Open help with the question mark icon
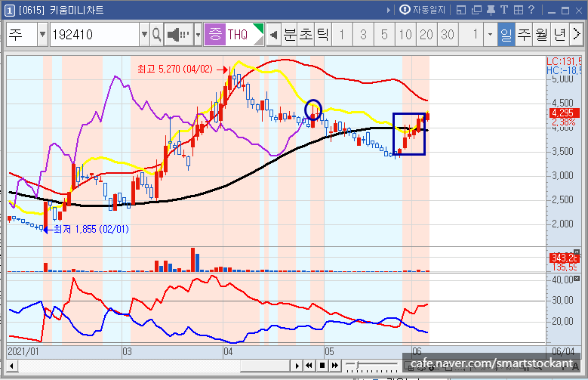 (531, 10)
